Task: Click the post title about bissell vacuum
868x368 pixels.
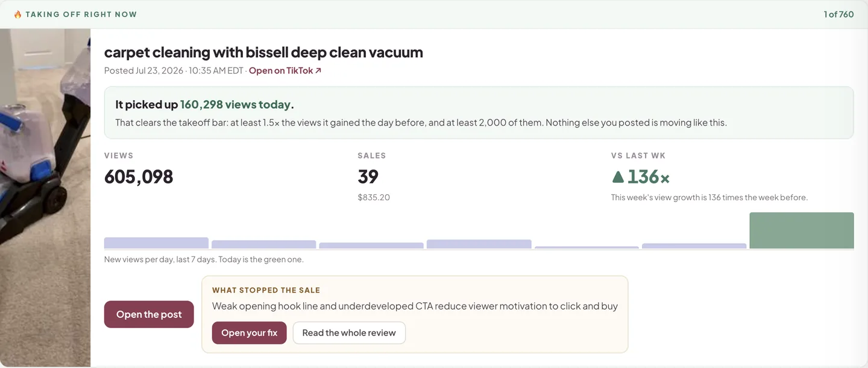Action: (x=263, y=52)
